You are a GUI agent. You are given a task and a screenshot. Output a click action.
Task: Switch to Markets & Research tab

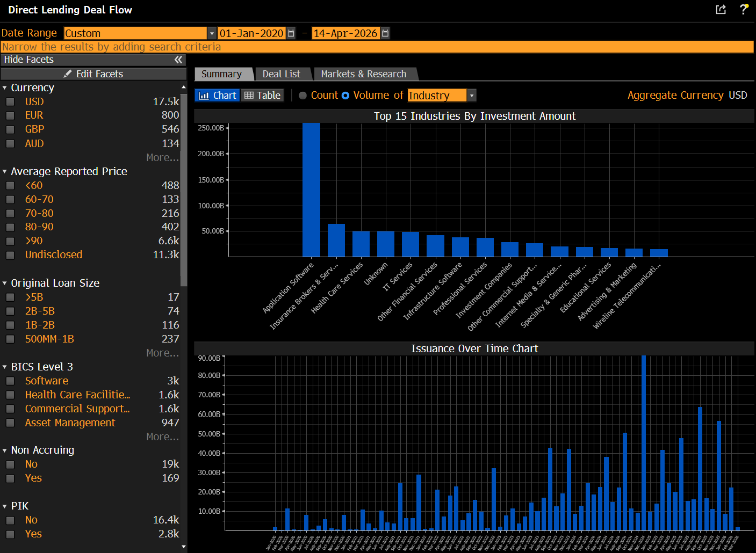363,74
